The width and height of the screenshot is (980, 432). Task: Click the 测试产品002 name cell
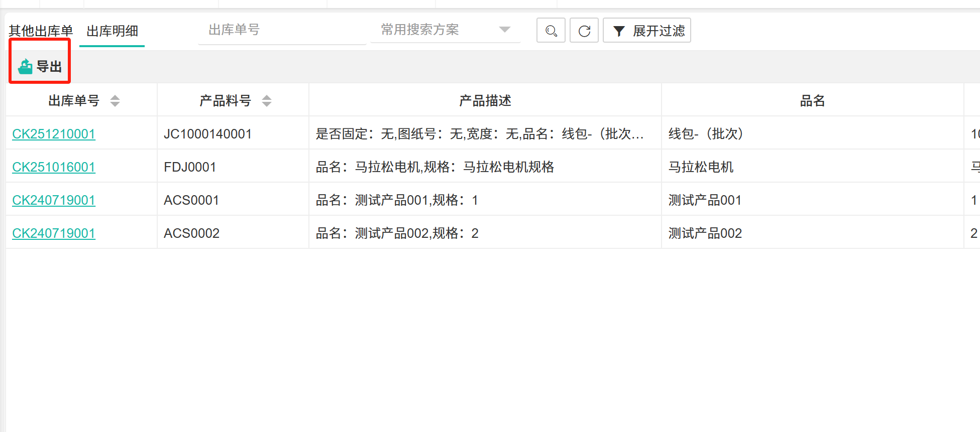pos(705,233)
